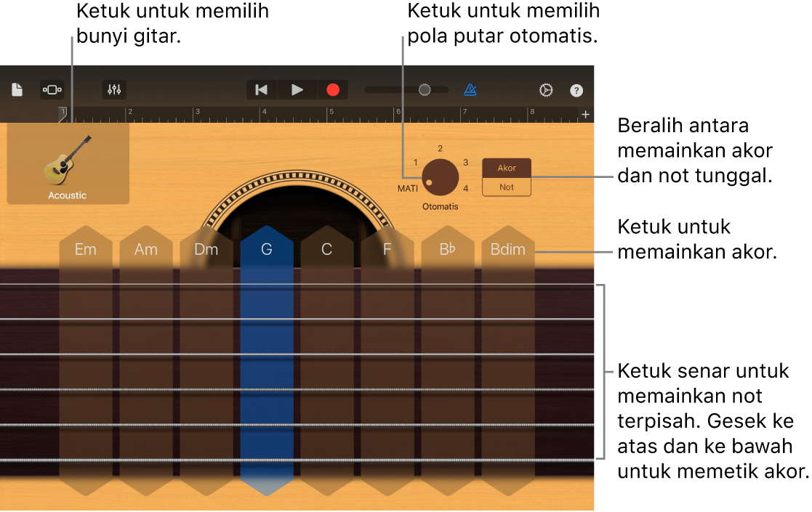Select Akor mode
Viewport: 812px width, 512px height.
(506, 167)
